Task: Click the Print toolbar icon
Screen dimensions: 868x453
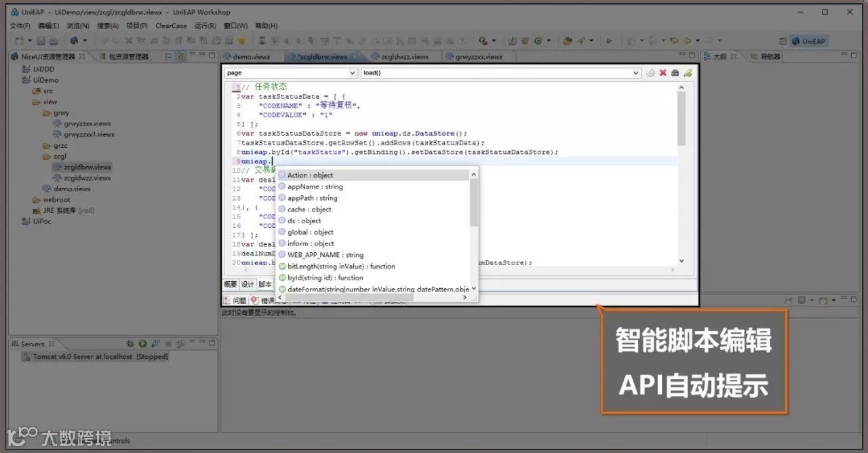Action: pos(54,41)
